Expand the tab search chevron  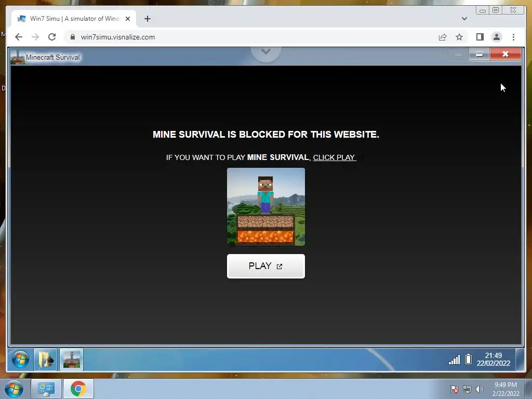click(x=464, y=19)
